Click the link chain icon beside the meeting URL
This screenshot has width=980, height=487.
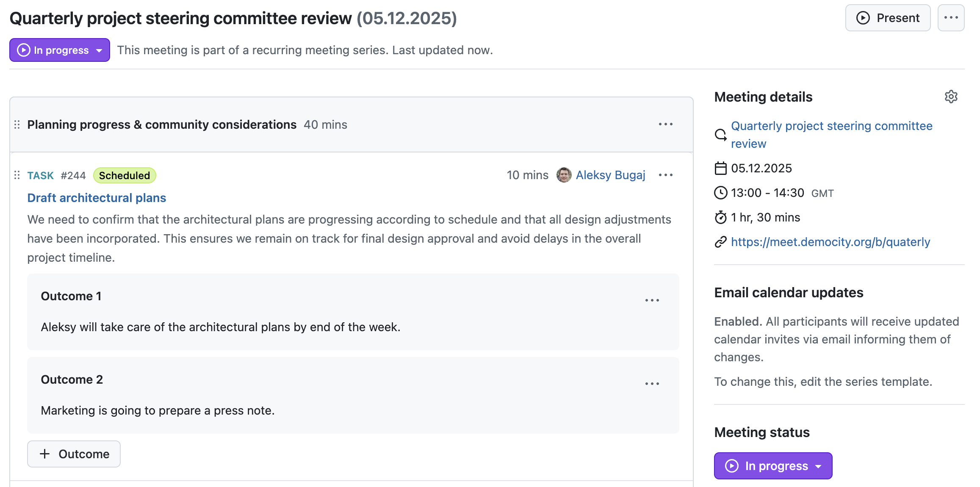point(720,242)
